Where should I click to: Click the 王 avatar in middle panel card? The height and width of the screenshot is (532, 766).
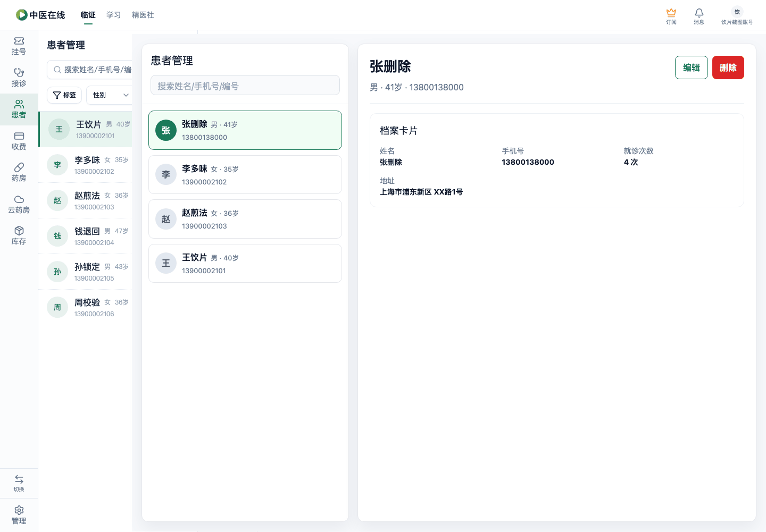(166, 263)
